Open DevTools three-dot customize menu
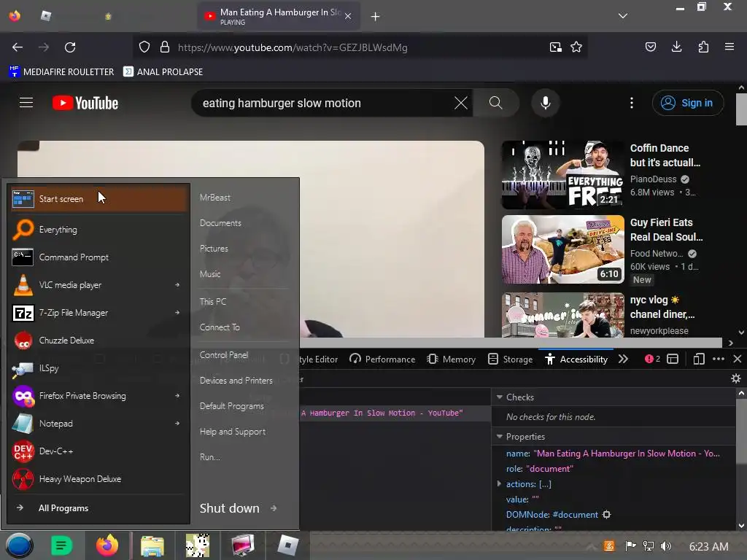This screenshot has width=747, height=560. click(719, 359)
